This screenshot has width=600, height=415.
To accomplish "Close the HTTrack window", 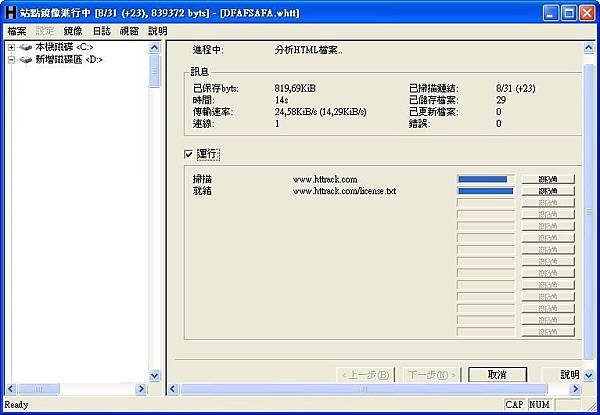I will [x=587, y=13].
